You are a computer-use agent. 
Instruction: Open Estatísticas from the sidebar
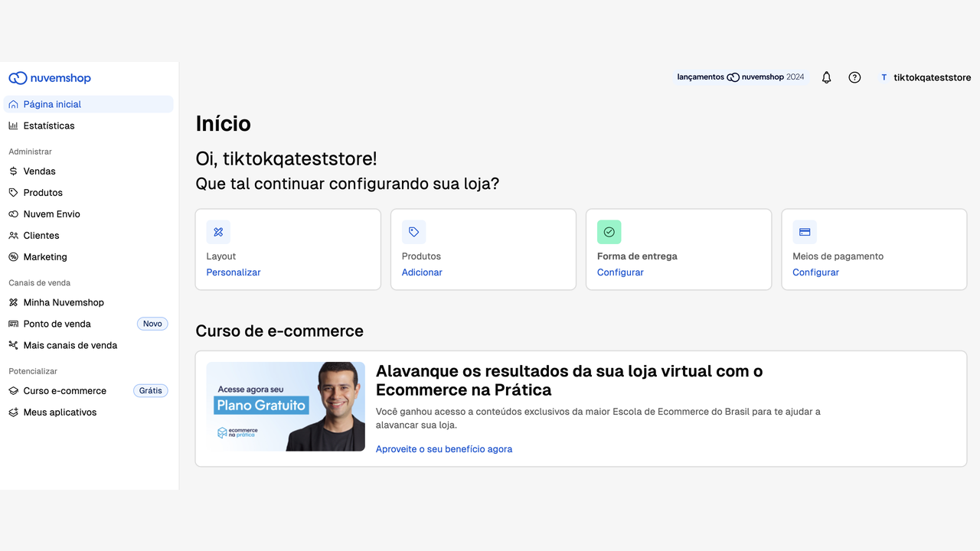point(49,126)
